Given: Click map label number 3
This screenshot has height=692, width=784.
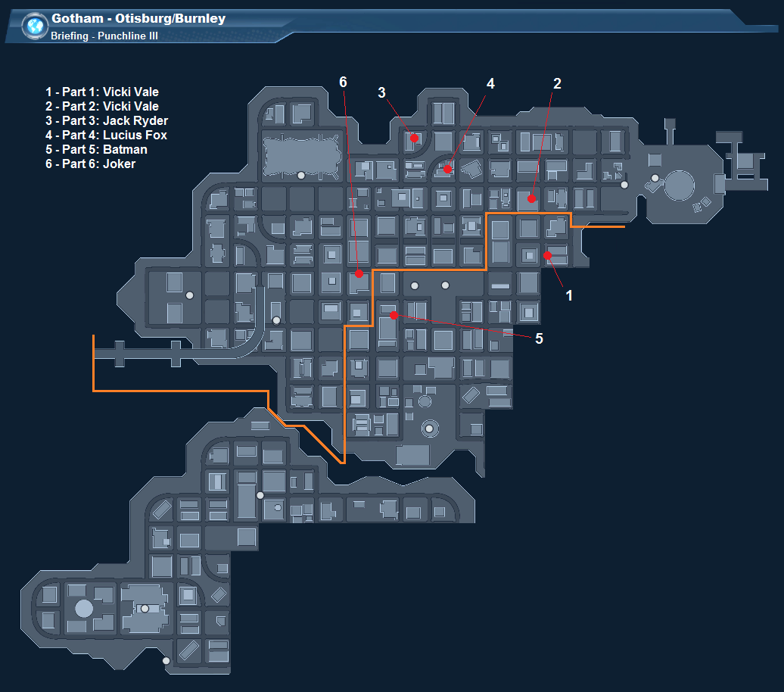Looking at the screenshot, I should (381, 92).
